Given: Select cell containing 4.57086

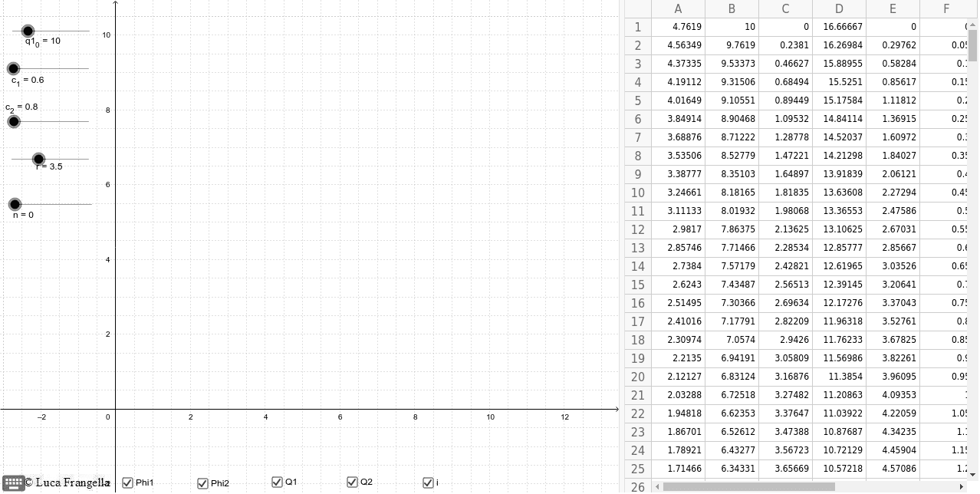Looking at the screenshot, I should 893,469.
